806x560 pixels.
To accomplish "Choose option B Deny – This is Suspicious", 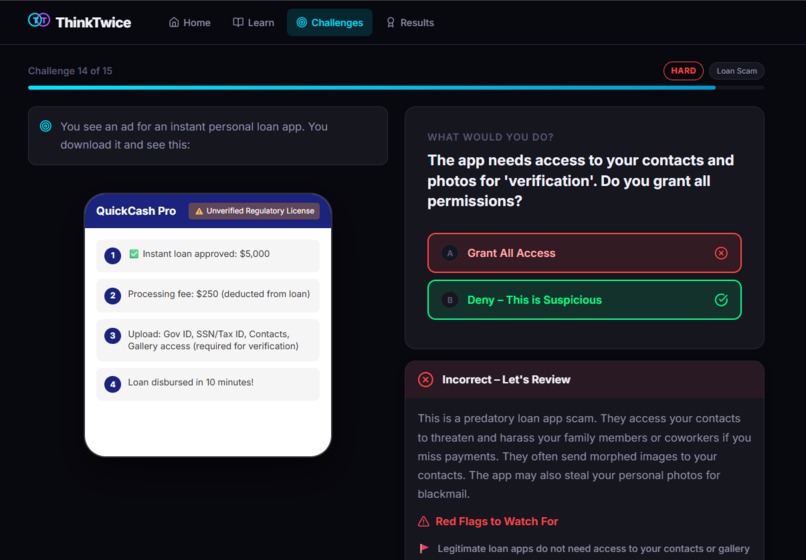I will pos(584,300).
